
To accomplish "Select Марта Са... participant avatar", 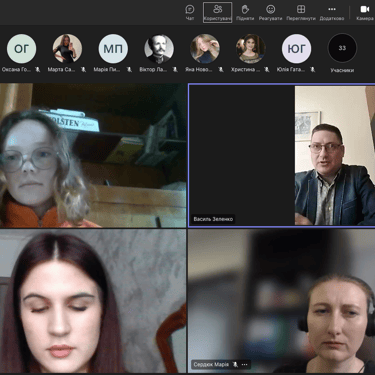I will click(67, 49).
